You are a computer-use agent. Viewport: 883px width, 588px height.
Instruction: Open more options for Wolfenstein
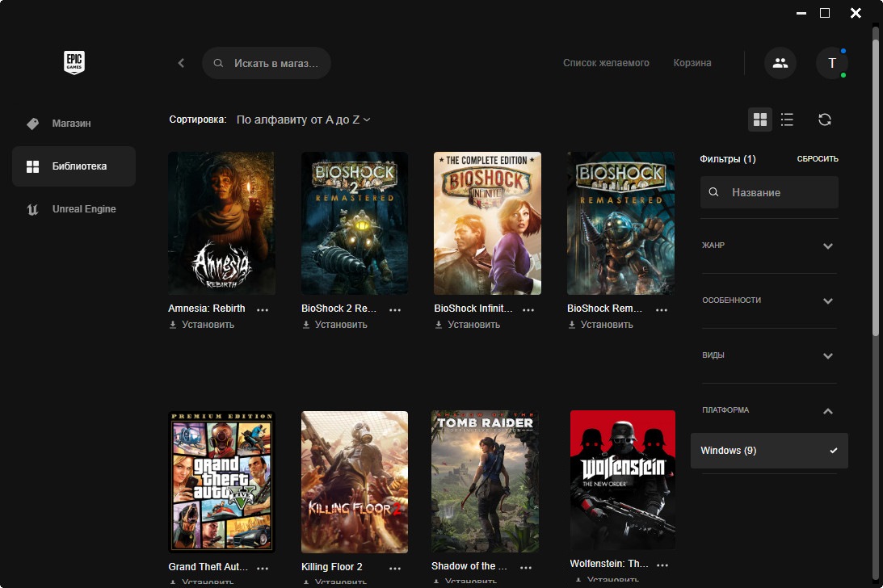pyautogui.click(x=662, y=565)
